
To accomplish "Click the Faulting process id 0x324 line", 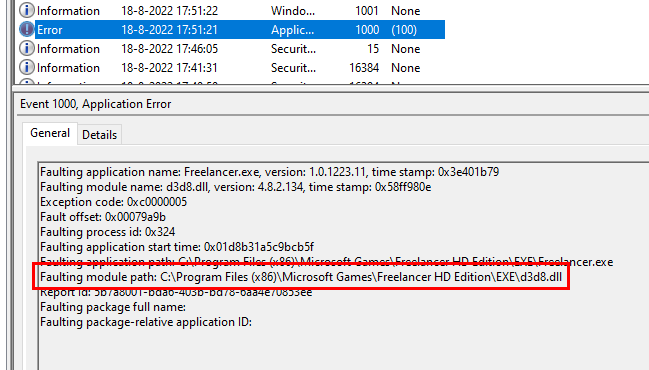I will tap(108, 232).
